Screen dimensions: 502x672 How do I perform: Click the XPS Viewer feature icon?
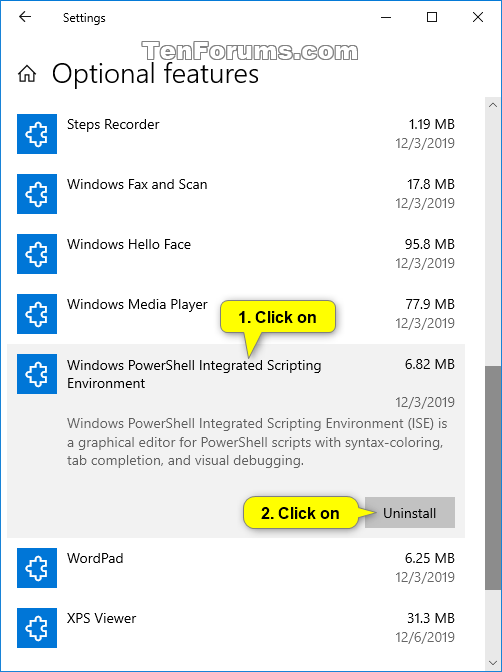pos(37,628)
